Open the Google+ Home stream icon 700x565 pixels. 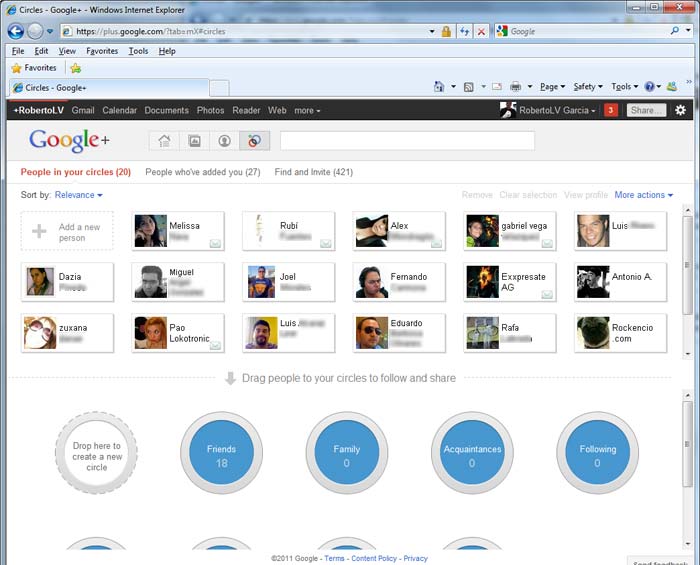pyautogui.click(x=164, y=141)
